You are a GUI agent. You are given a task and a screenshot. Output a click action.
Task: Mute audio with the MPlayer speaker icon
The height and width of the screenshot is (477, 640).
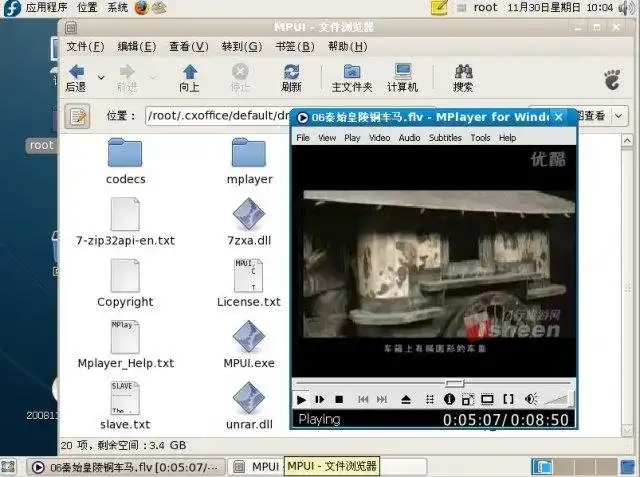pos(531,399)
